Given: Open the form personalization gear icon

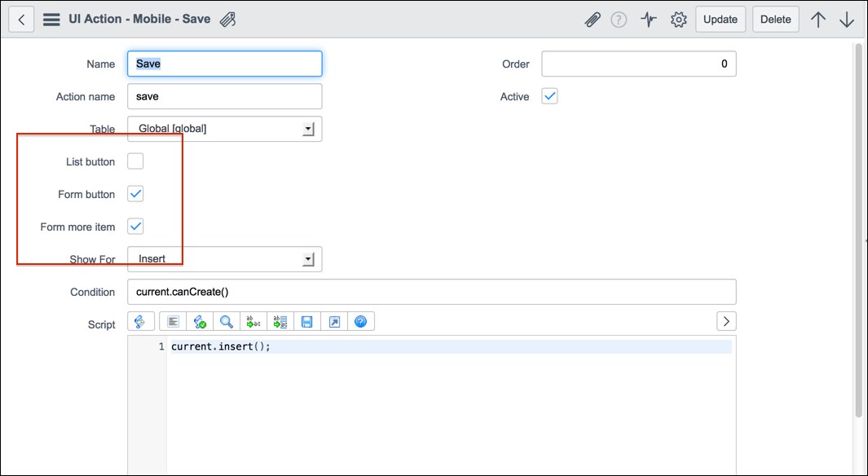Looking at the screenshot, I should [x=678, y=20].
